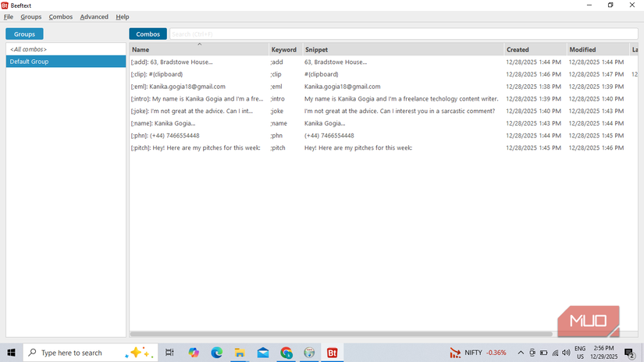This screenshot has width=644, height=362.
Task: Click the volume speaker tray icon
Action: (x=567, y=353)
